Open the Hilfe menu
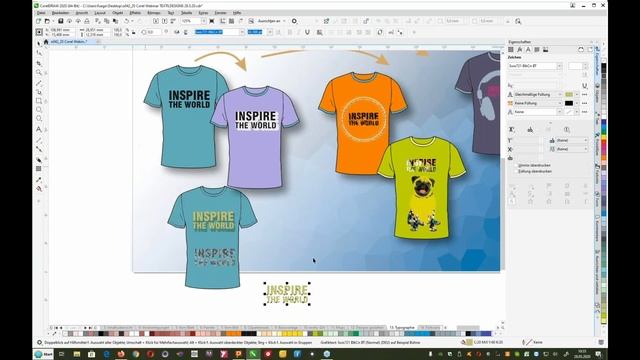Image resolution: width=640 pixels, height=360 pixels. (237, 13)
